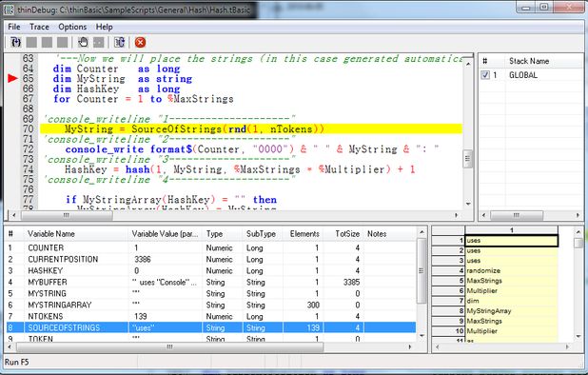Image resolution: width=588 pixels, height=375 pixels.
Task: Click the 300 Elements value of MYSTRINGARRAY
Action: click(313, 305)
